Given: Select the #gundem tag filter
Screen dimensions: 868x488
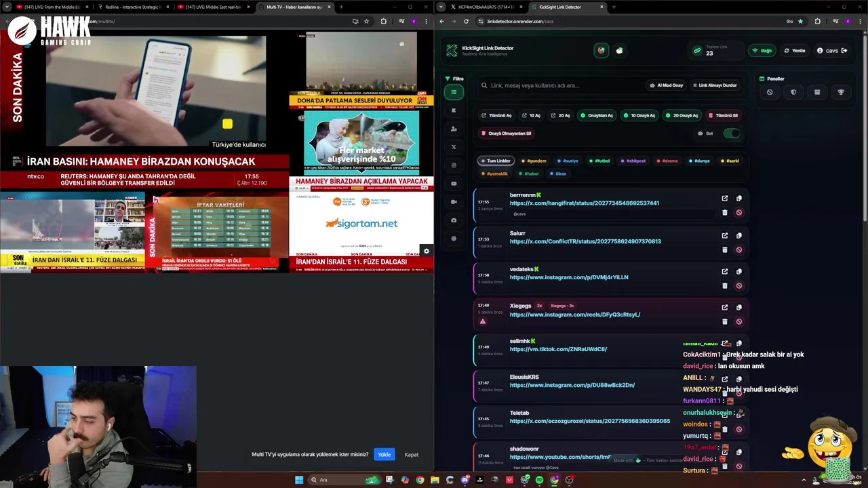Looking at the screenshot, I should click(534, 161).
